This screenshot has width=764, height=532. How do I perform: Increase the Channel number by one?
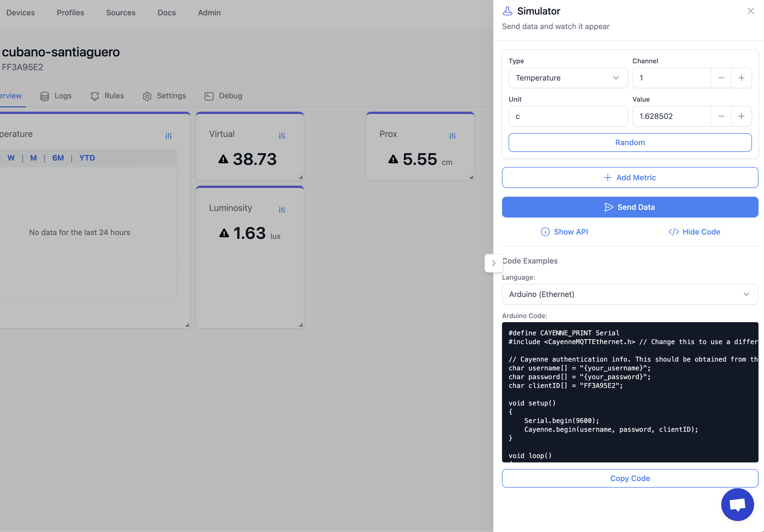coord(741,78)
